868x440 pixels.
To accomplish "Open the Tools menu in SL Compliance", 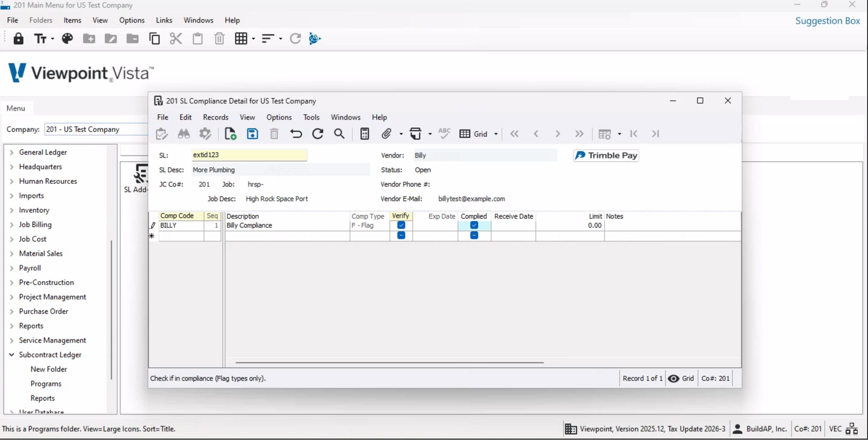I will click(x=311, y=117).
